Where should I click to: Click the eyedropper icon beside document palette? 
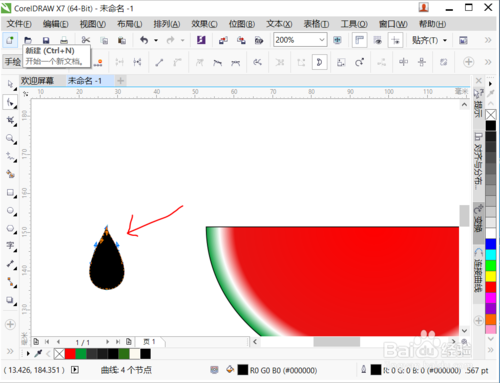38,353
